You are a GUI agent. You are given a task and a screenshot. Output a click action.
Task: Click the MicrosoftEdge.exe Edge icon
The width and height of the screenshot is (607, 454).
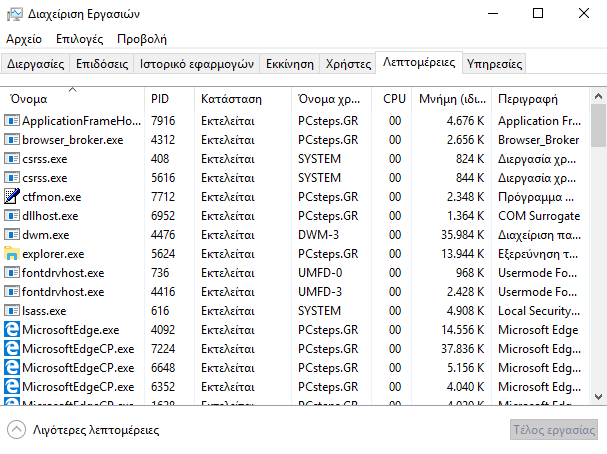tap(12, 330)
